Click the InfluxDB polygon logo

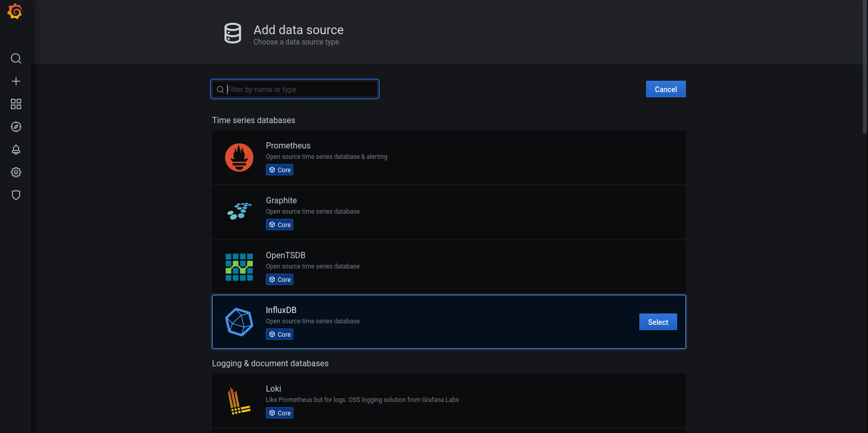(239, 322)
